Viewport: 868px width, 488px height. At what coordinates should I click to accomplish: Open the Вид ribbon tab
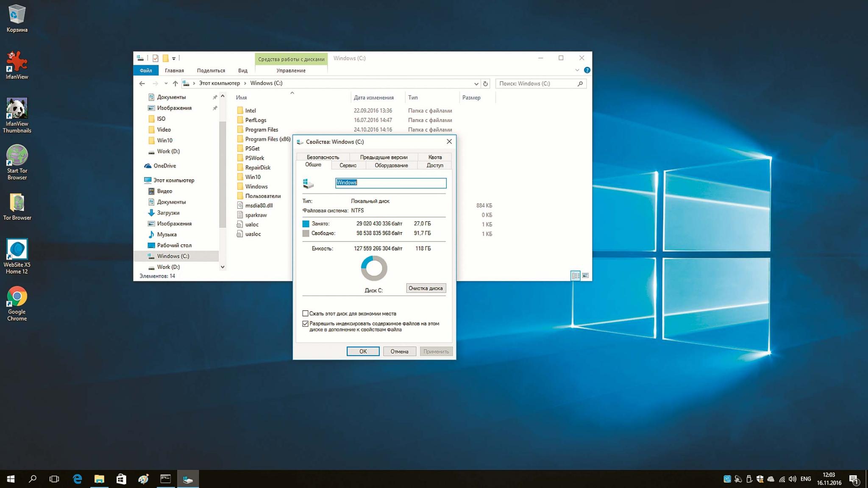[242, 71]
